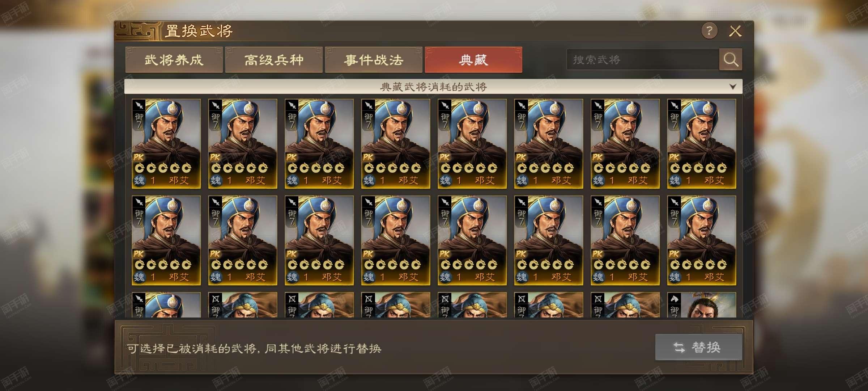Image resolution: width=868 pixels, height=391 pixels.
Task: Select last 邓艾 card in top row
Action: pyautogui.click(x=701, y=144)
